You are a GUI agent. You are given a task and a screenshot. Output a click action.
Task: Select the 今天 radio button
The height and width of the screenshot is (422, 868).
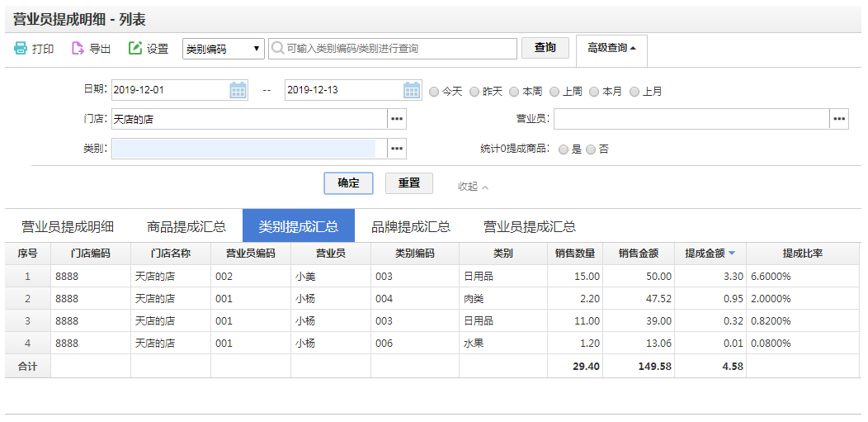pyautogui.click(x=434, y=92)
